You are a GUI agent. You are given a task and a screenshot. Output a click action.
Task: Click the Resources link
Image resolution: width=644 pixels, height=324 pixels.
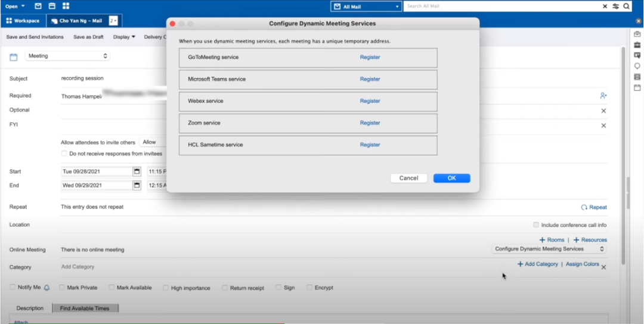click(x=590, y=240)
